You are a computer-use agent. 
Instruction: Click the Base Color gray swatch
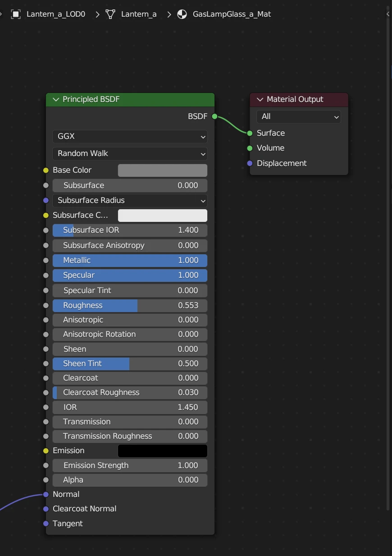[x=162, y=170]
